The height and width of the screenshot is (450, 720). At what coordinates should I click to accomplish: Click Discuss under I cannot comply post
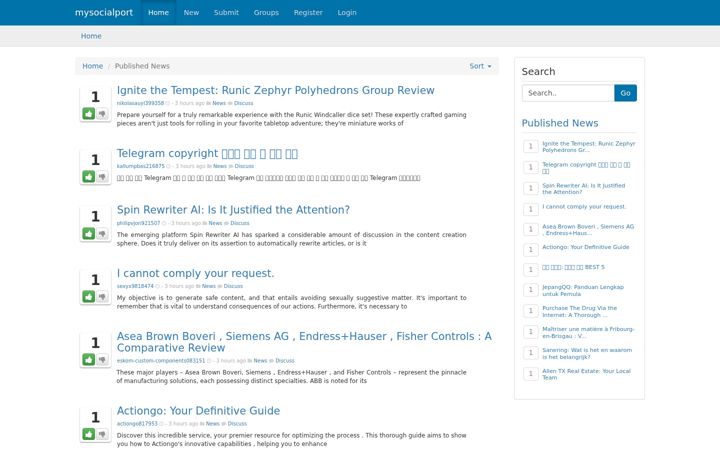pyautogui.click(x=233, y=286)
